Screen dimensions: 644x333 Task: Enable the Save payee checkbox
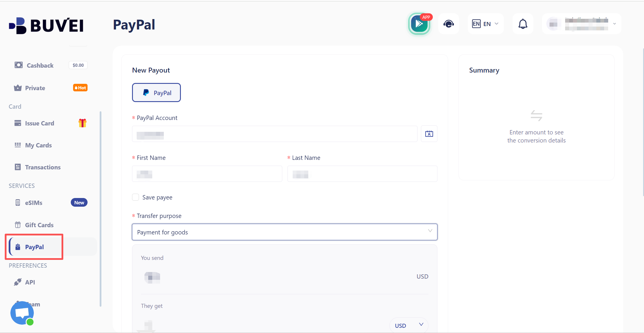point(136,197)
